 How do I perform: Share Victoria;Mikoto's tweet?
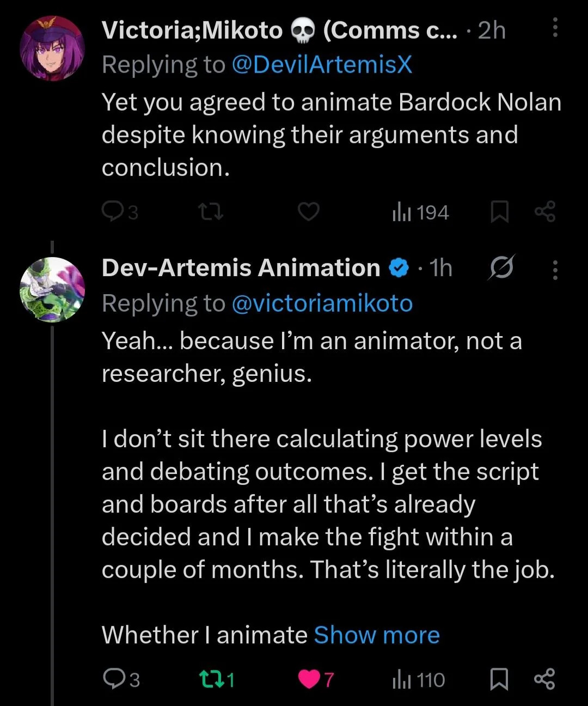coord(545,211)
